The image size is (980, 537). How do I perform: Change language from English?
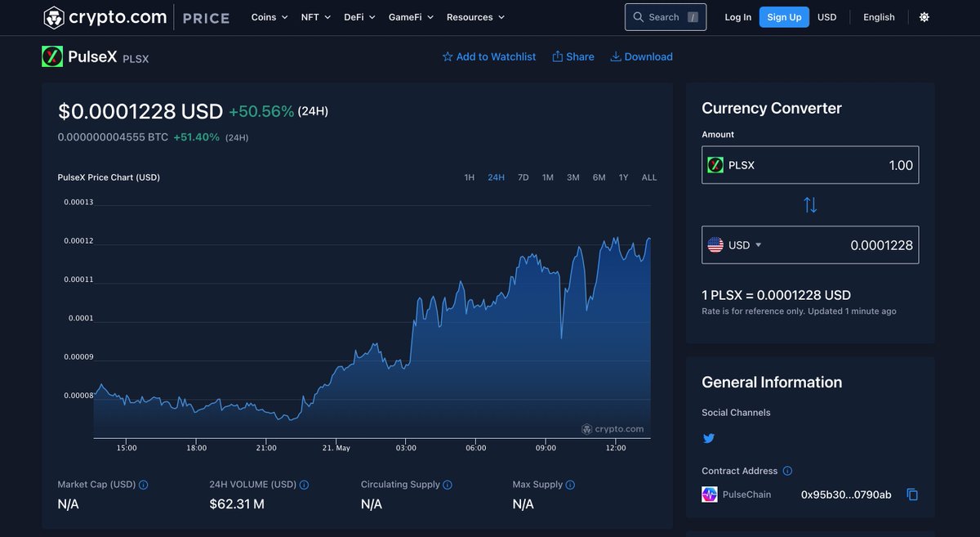point(879,17)
